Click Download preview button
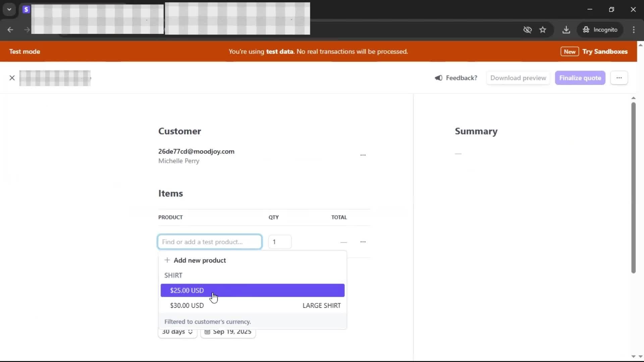This screenshot has width=644, height=362. [518, 78]
